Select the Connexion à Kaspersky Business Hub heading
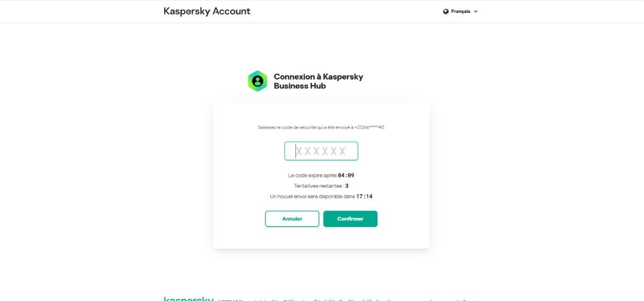Screen dimensions: 644x301 [318, 81]
